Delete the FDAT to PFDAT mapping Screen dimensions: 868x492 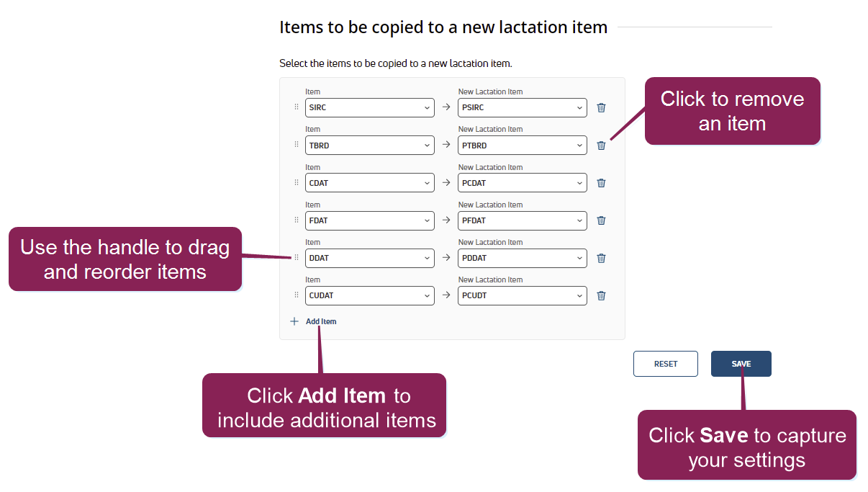point(601,220)
